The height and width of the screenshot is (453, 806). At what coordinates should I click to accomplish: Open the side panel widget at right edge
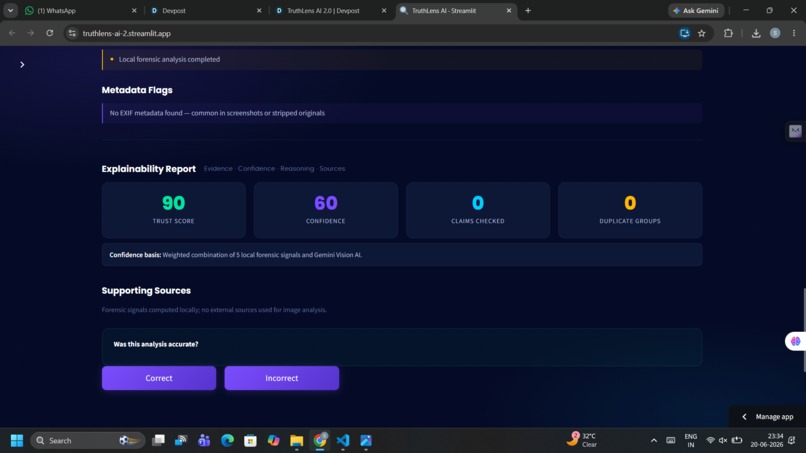795,131
